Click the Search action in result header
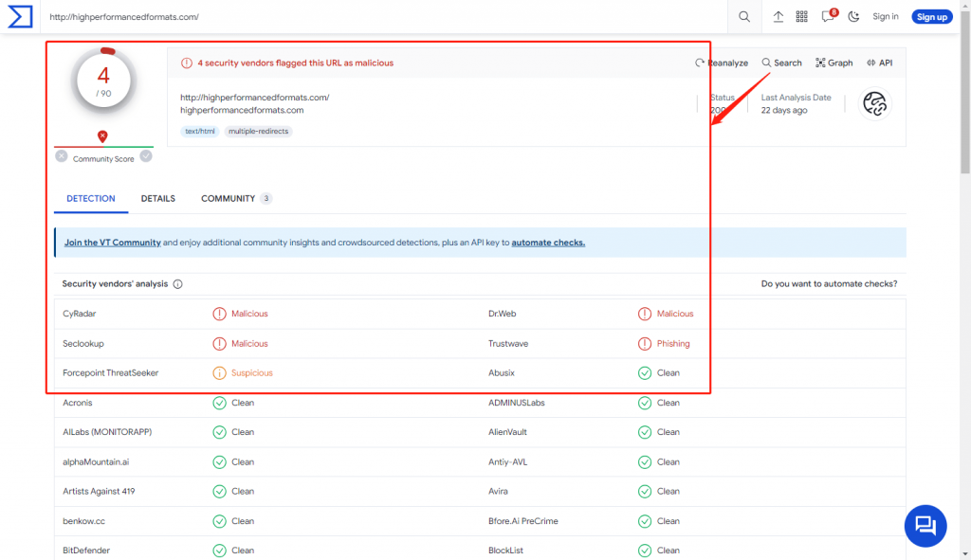Screen dimensions: 971x560 coord(781,63)
